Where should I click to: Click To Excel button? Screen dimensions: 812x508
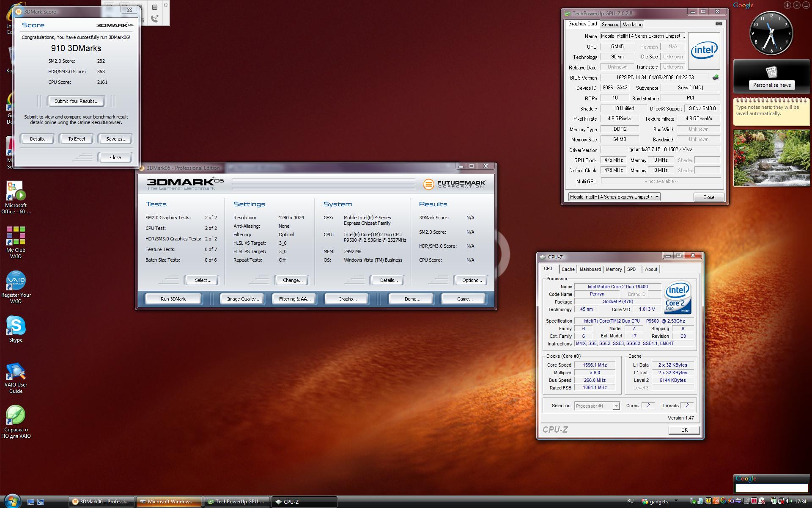77,139
